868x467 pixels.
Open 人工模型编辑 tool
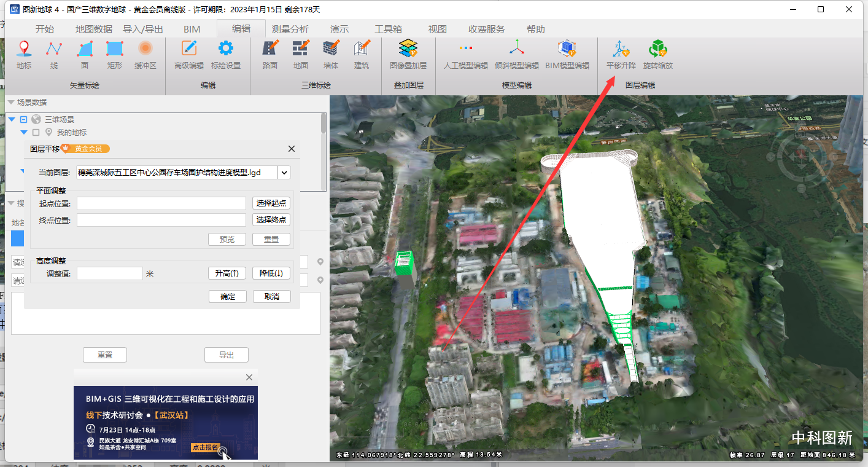(466, 55)
